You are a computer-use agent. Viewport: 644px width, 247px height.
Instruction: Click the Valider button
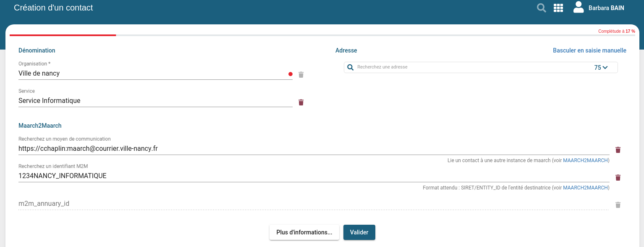pos(359,232)
